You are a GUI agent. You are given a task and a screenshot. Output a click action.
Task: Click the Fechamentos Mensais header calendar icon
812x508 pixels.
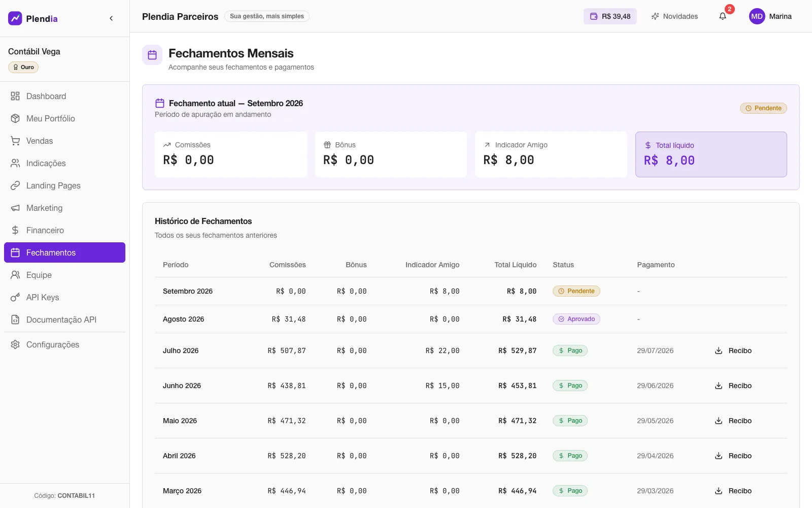click(x=152, y=55)
